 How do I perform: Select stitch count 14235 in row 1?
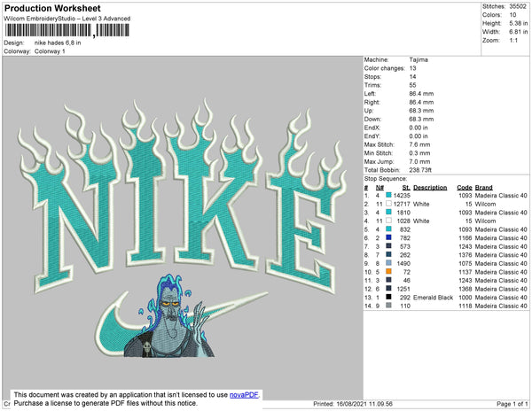pyautogui.click(x=402, y=196)
